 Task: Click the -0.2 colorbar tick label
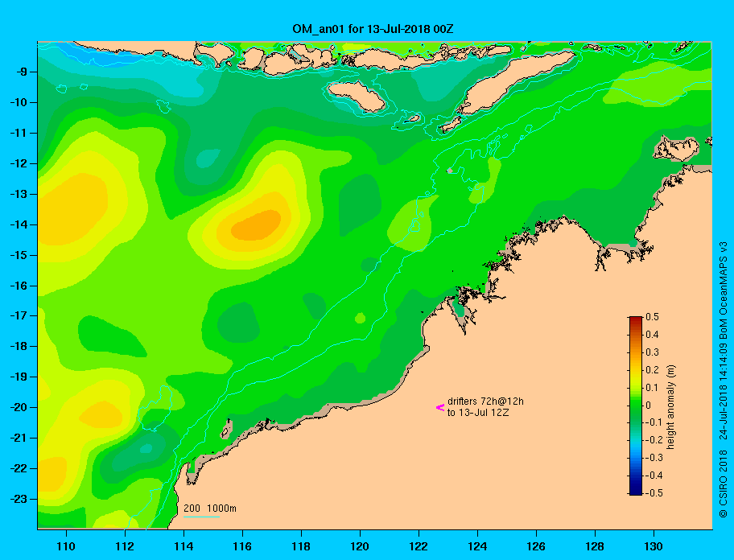(654, 440)
